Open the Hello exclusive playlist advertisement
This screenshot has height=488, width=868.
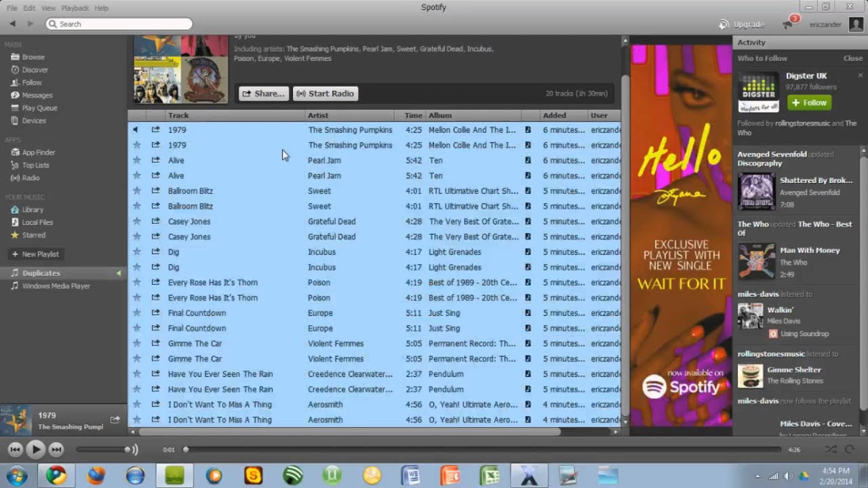click(x=682, y=236)
